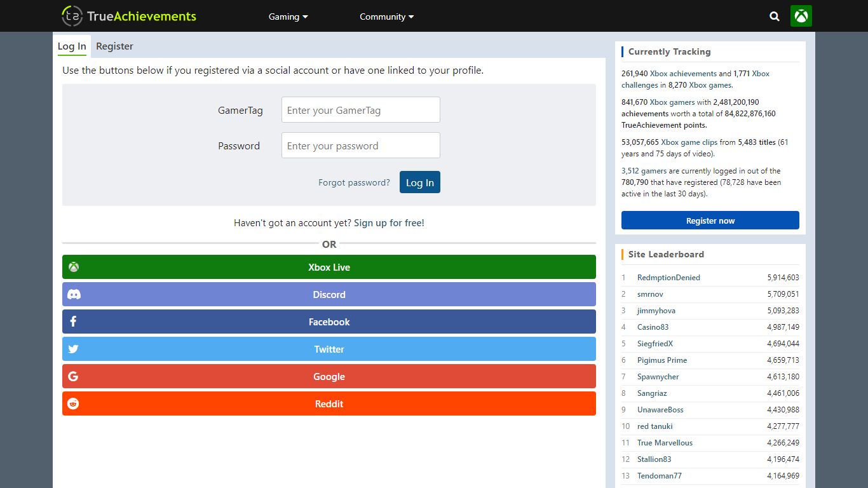
Task: Click the Forgot password link
Action: click(x=354, y=182)
